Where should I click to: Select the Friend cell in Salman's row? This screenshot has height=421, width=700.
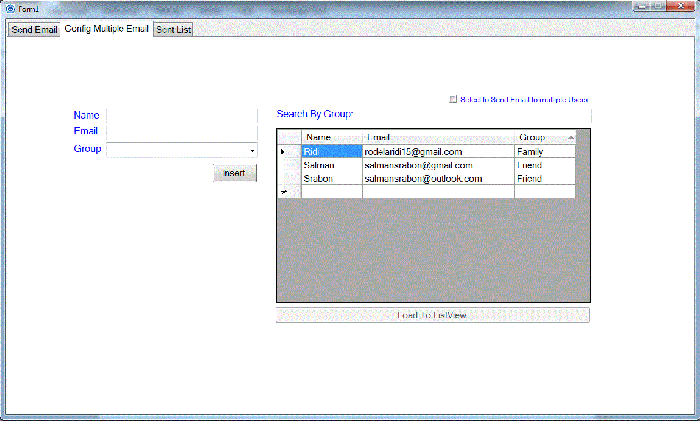545,165
